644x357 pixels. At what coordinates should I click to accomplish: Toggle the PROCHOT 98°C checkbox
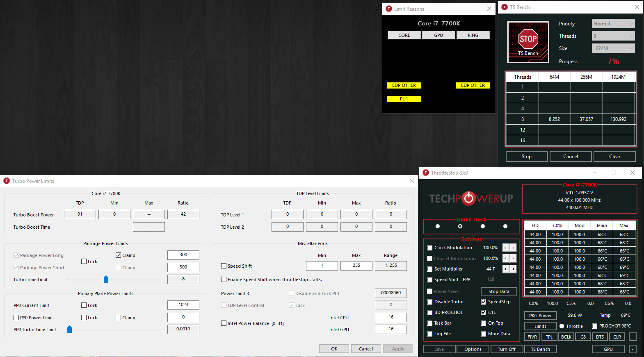point(595,326)
